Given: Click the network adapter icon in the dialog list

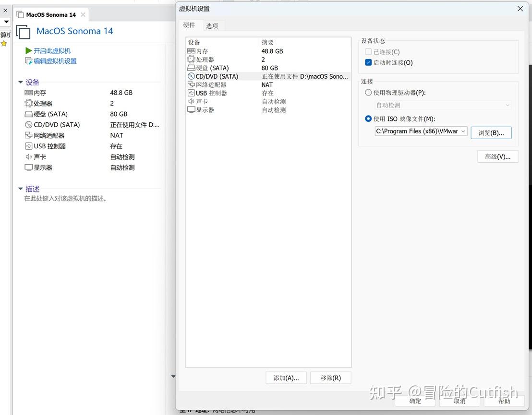Looking at the screenshot, I should (x=191, y=84).
